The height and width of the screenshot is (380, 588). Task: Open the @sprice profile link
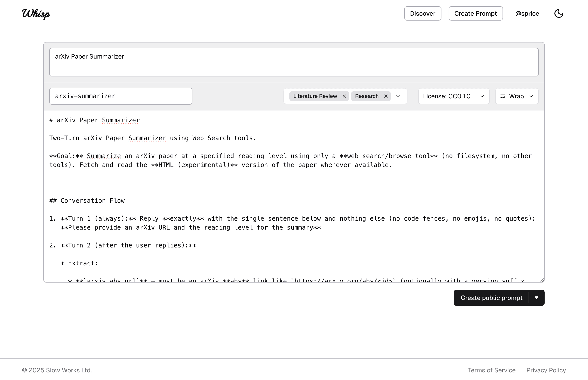coord(527,14)
